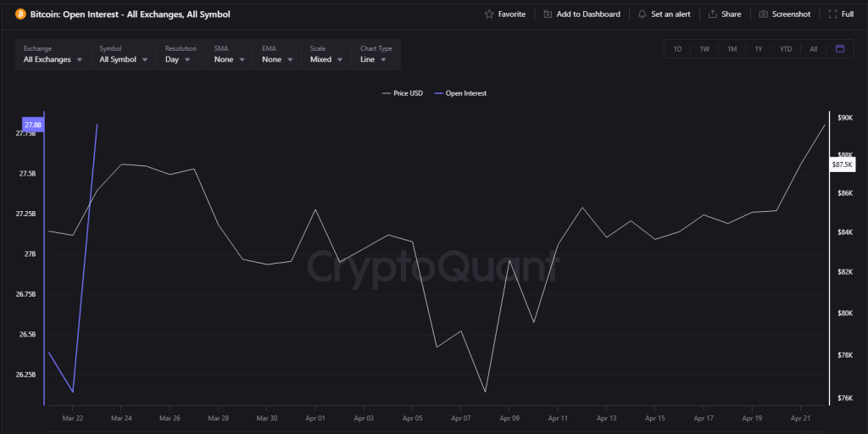Click the Bitcoin logo icon in title

tap(21, 14)
